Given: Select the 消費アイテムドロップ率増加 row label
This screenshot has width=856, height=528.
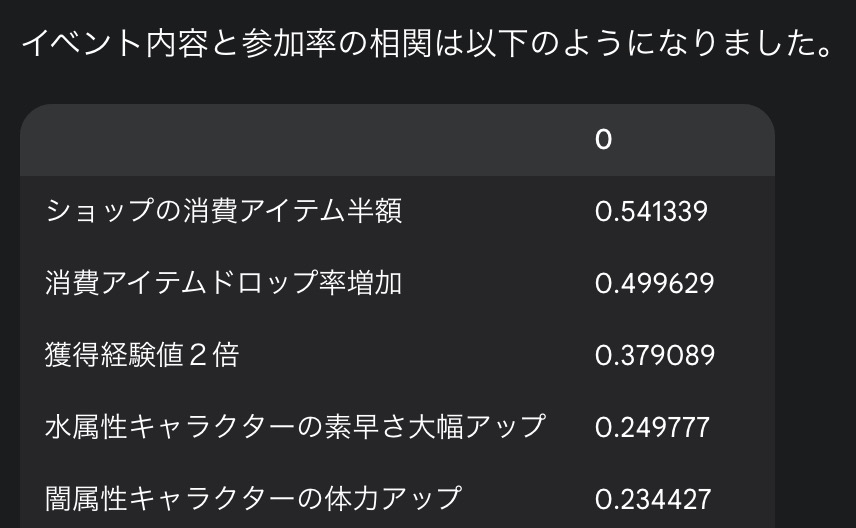Looking at the screenshot, I should 223,283.
